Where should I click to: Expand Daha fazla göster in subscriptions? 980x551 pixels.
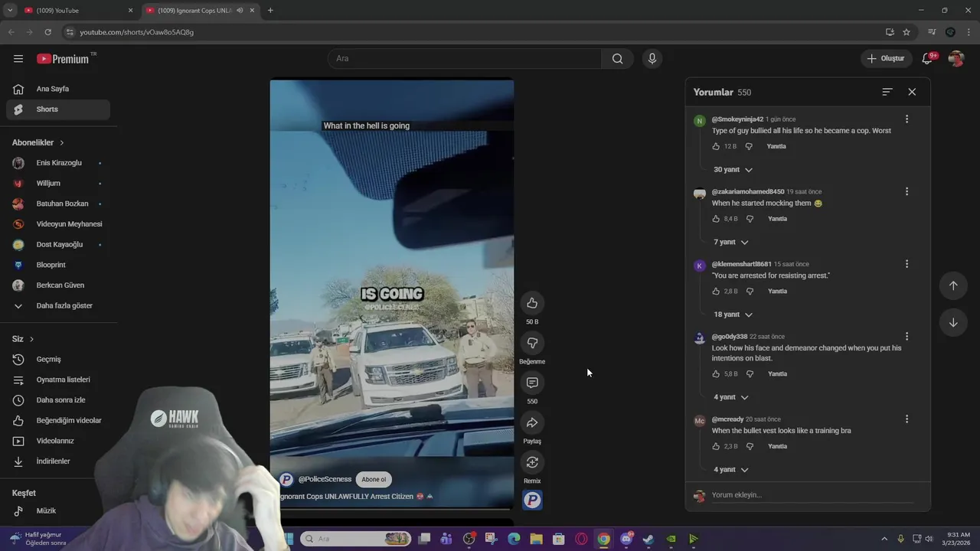58,306
